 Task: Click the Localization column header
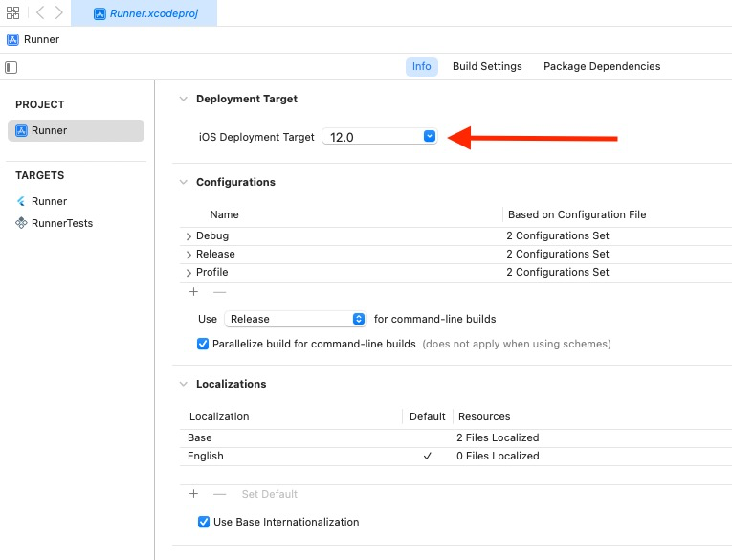tap(219, 416)
